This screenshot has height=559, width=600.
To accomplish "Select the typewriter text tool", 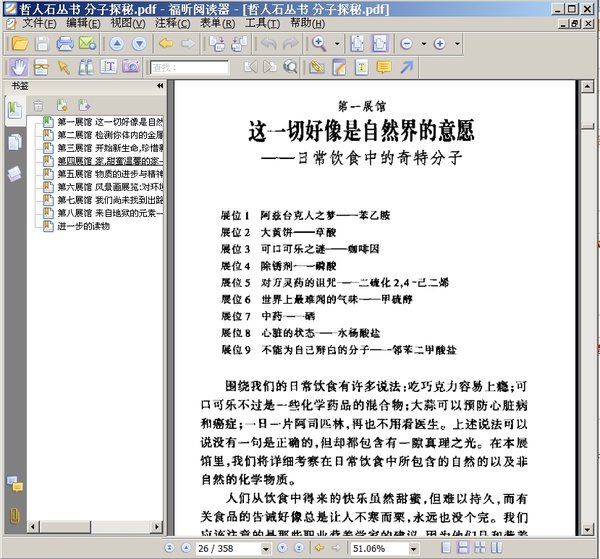I will coord(362,67).
